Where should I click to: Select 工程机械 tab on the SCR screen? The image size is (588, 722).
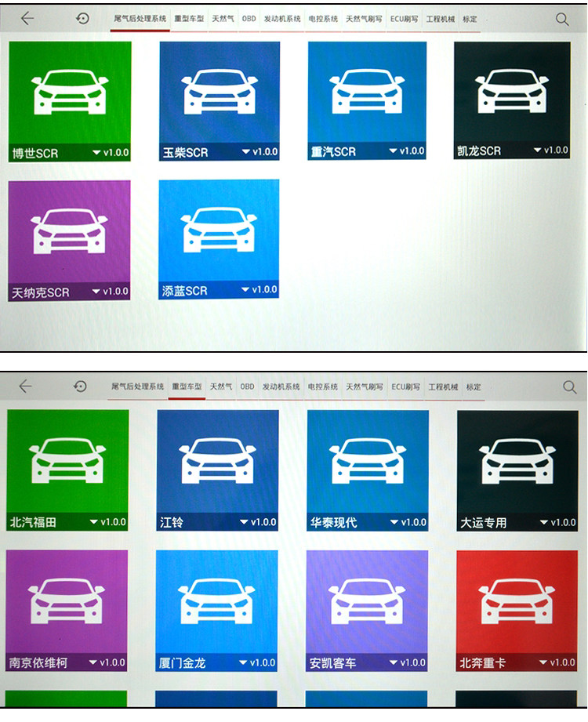440,19
